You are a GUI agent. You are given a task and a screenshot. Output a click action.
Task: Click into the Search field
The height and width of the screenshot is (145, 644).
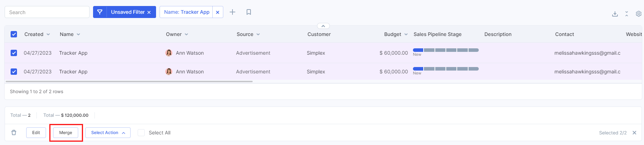[47, 12]
